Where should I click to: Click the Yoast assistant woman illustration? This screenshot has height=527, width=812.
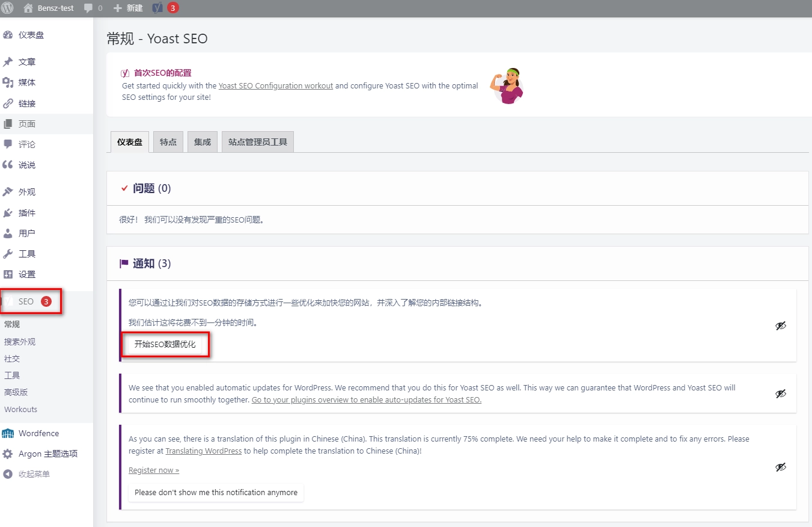(507, 85)
